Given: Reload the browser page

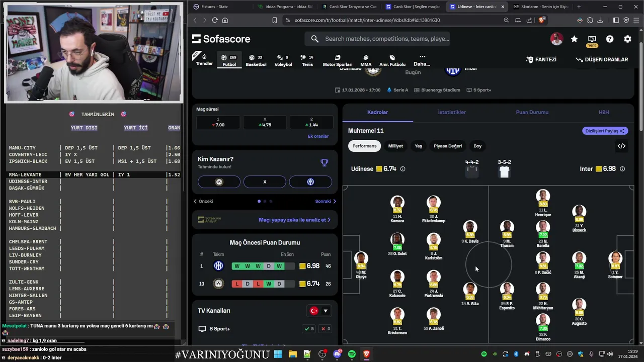Looking at the screenshot, I should click(x=215, y=20).
